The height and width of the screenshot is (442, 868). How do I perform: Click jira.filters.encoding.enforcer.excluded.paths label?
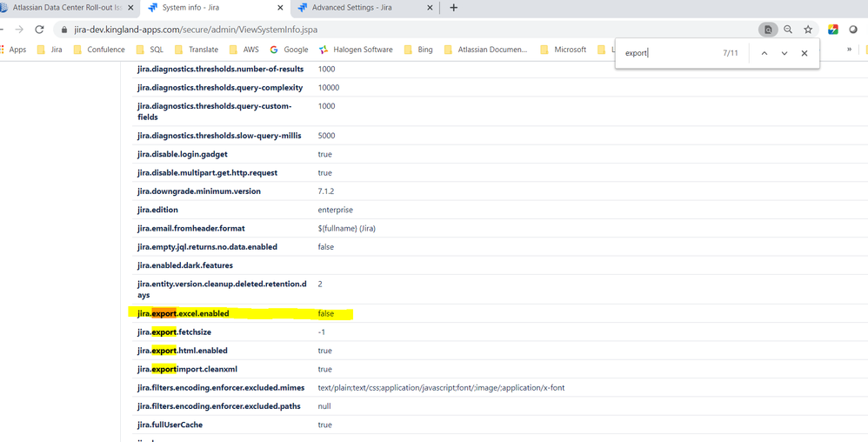[218, 406]
